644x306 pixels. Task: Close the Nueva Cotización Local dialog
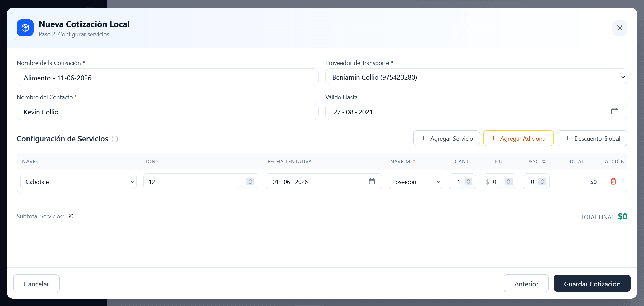[620, 28]
